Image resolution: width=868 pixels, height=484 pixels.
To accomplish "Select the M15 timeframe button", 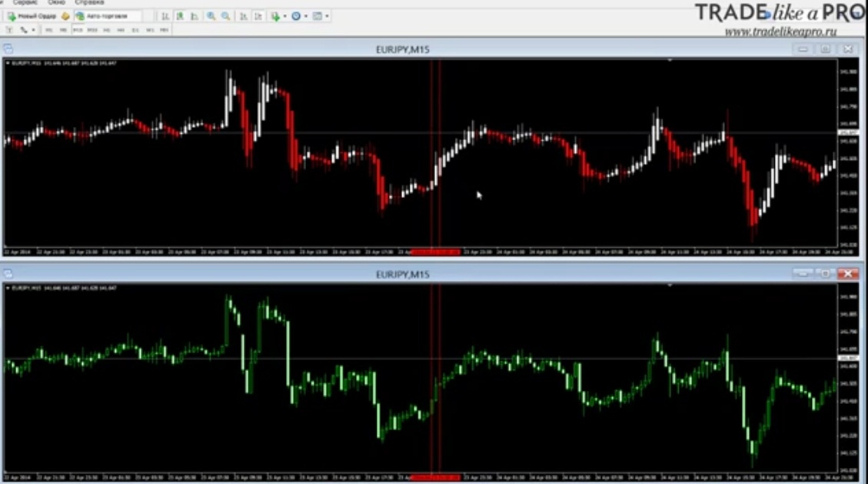I will point(78,30).
